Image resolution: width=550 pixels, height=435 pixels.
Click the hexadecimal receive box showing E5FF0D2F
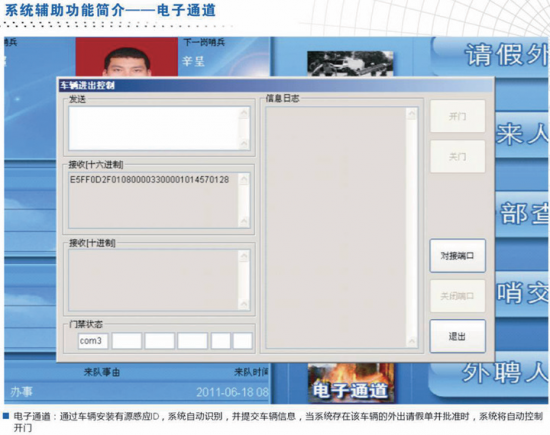coord(154,200)
